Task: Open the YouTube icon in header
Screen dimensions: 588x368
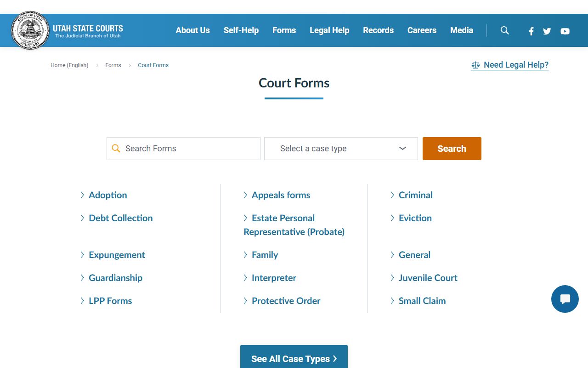Action: click(x=565, y=31)
